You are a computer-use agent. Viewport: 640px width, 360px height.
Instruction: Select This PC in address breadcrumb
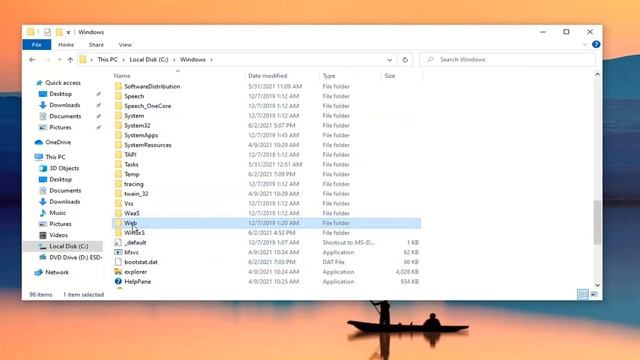click(x=107, y=60)
